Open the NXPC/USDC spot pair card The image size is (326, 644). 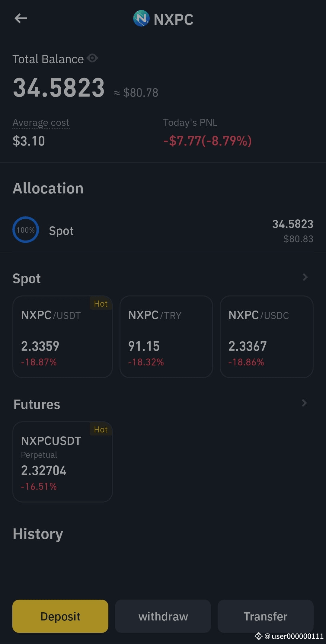pyautogui.click(x=267, y=336)
